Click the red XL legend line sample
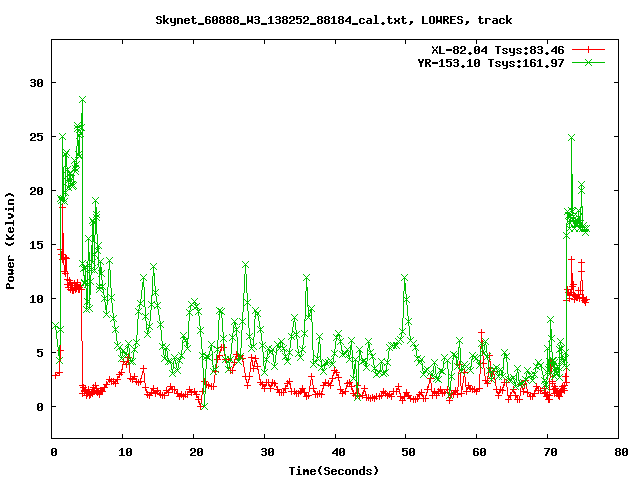The image size is (640, 480). [588, 50]
